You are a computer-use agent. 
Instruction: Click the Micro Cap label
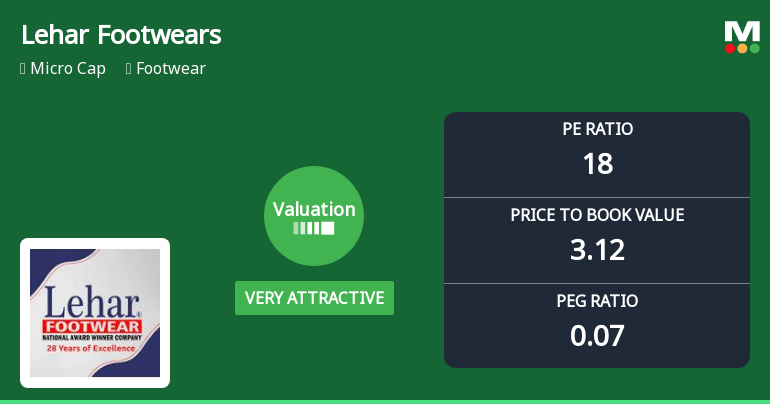(x=68, y=69)
